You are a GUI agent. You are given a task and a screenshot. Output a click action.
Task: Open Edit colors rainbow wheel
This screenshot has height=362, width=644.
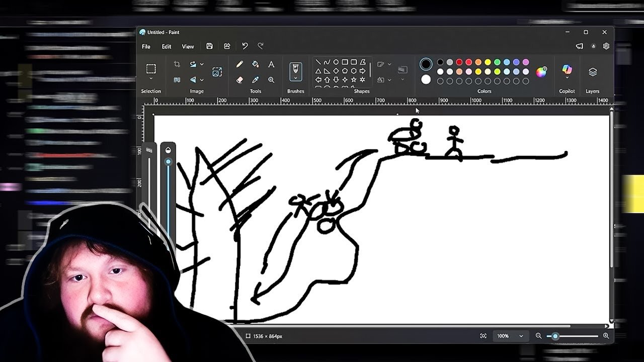pyautogui.click(x=541, y=72)
